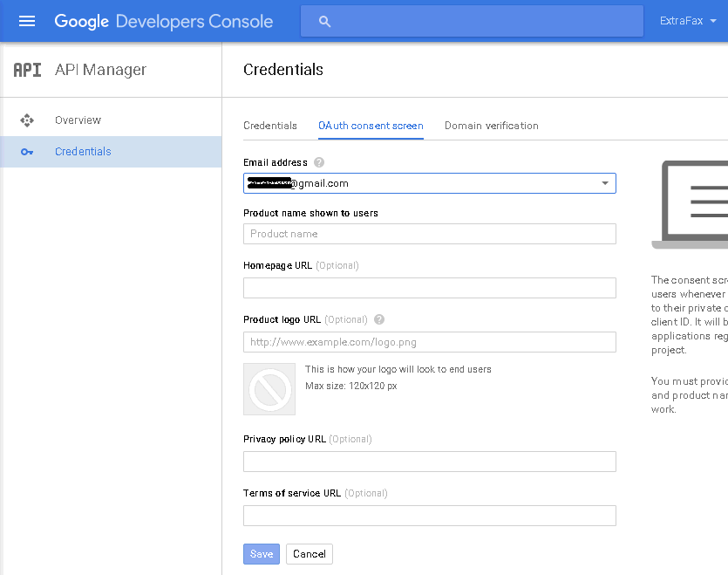Screen dimensions: 728x575
Task: Click the API Manager heading
Action: [101, 70]
